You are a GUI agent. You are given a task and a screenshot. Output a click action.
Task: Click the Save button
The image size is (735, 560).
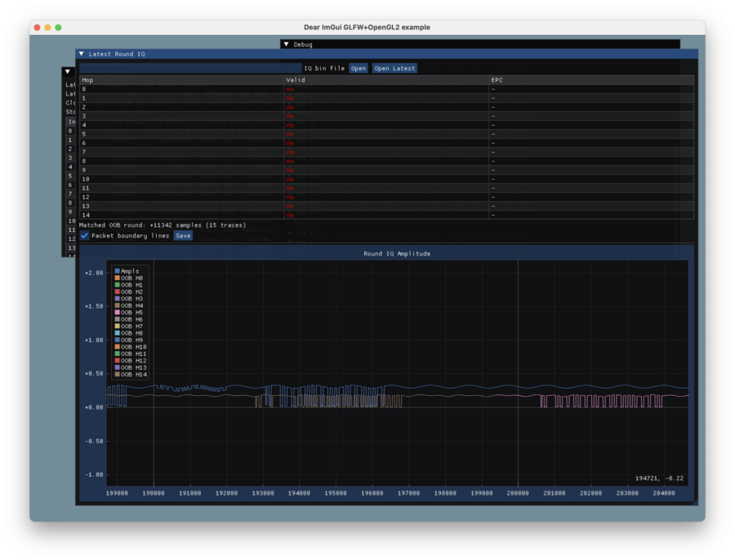pos(183,236)
